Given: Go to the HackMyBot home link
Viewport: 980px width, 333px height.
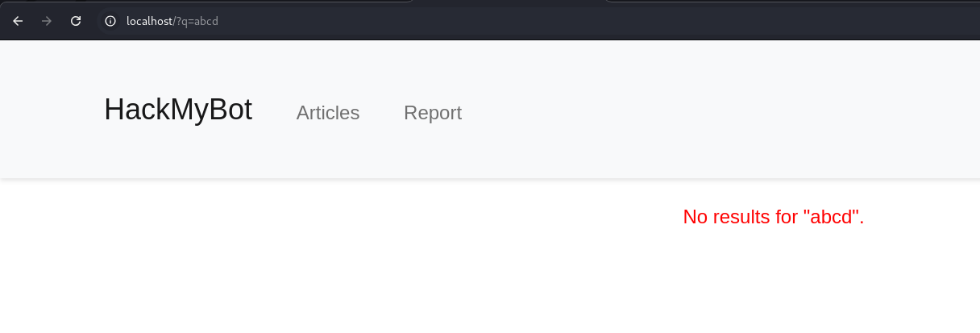Looking at the screenshot, I should tap(178, 110).
